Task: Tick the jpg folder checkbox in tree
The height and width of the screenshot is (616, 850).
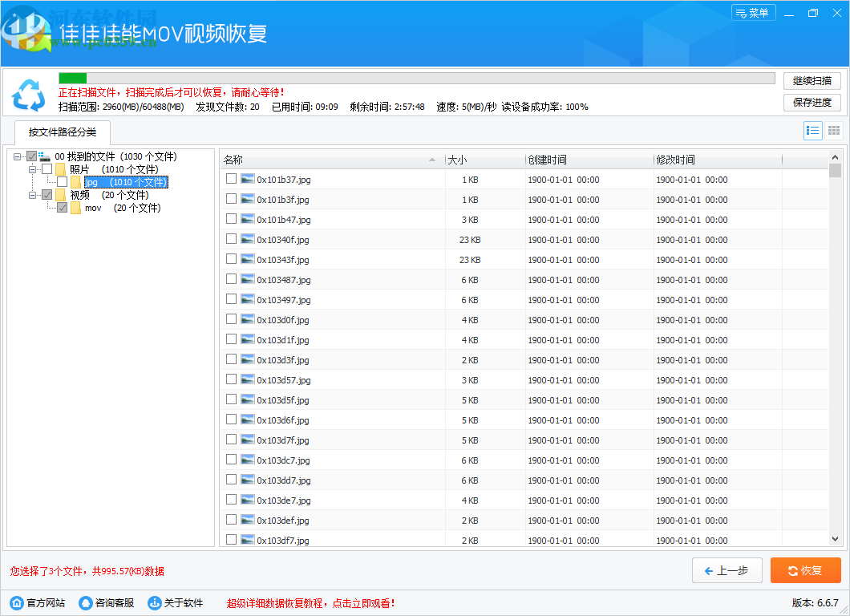Action: tap(63, 182)
